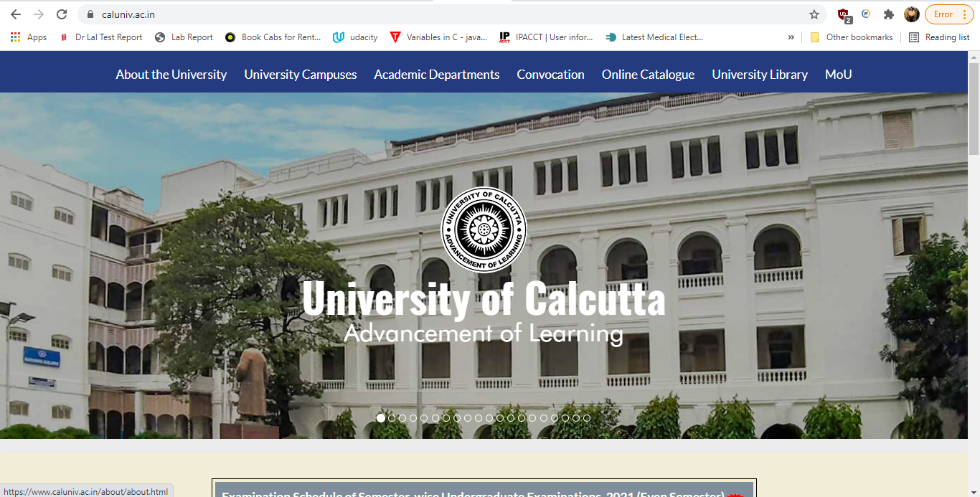Select the first carousel slide dot
980x497 pixels.
coord(381,418)
